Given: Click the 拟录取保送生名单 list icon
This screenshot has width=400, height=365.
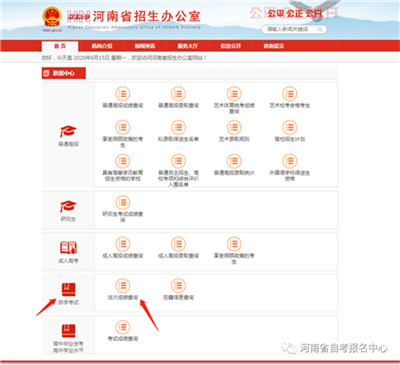Looking at the screenshot, I should pyautogui.click(x=178, y=128).
